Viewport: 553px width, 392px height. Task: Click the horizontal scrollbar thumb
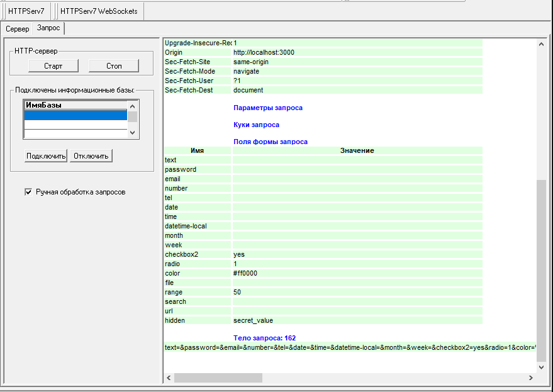coord(218,378)
